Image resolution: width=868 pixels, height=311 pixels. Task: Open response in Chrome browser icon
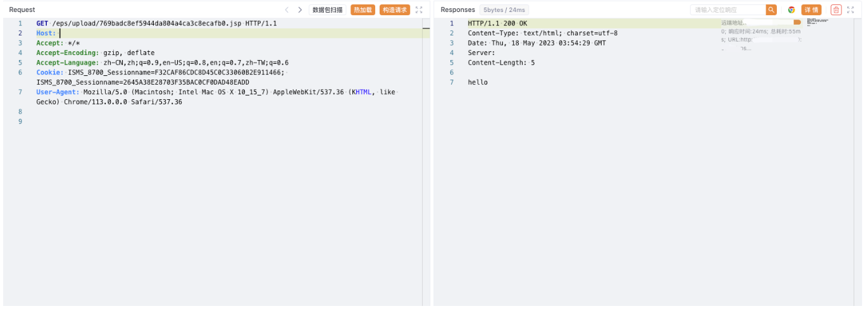pyautogui.click(x=791, y=10)
